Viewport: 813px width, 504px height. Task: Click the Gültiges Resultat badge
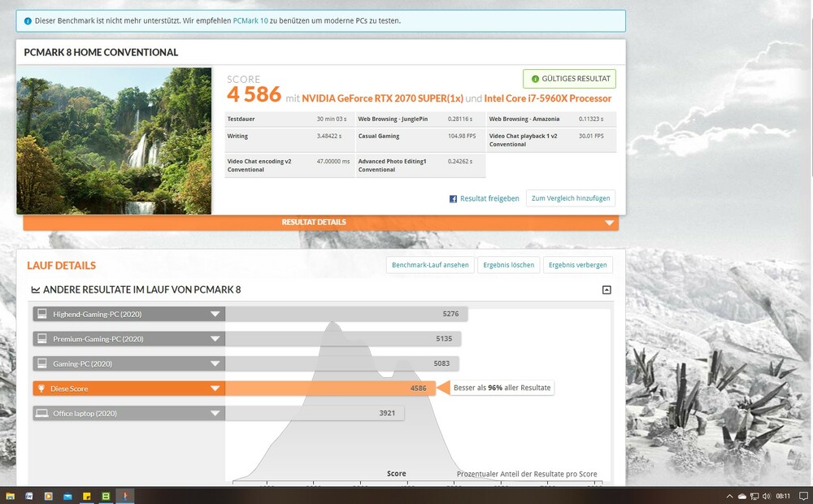(x=569, y=79)
